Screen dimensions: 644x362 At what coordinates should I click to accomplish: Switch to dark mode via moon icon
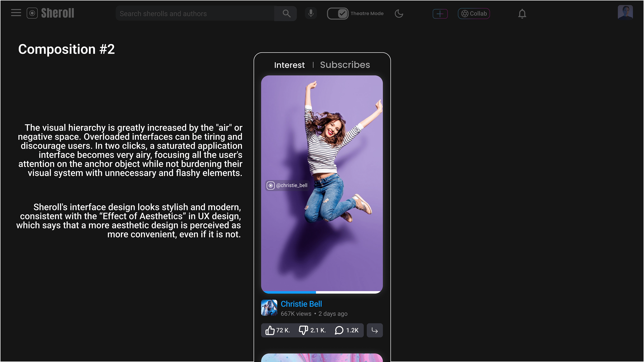399,14
